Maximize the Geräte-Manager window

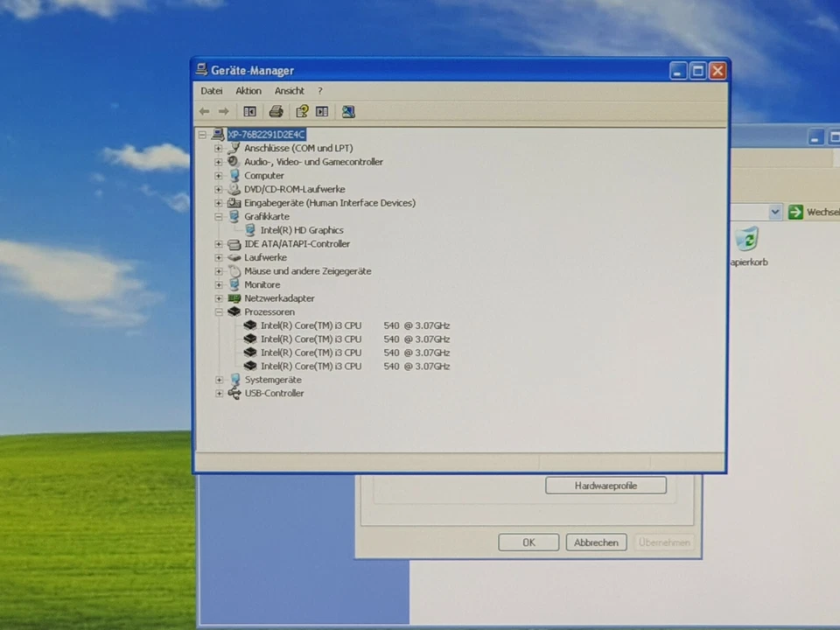(x=697, y=71)
